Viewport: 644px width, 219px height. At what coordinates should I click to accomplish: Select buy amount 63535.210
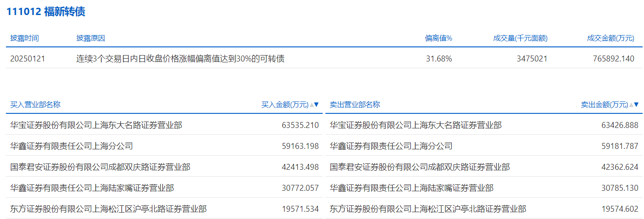click(300, 125)
